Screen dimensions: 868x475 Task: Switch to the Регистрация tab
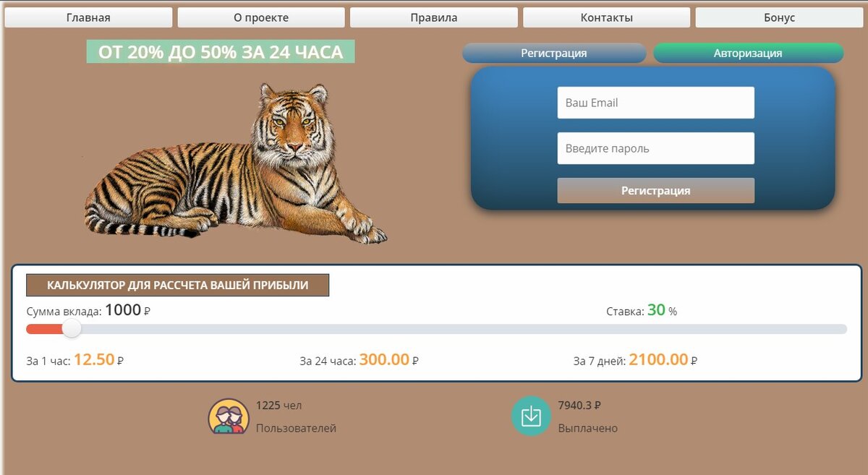tap(554, 53)
